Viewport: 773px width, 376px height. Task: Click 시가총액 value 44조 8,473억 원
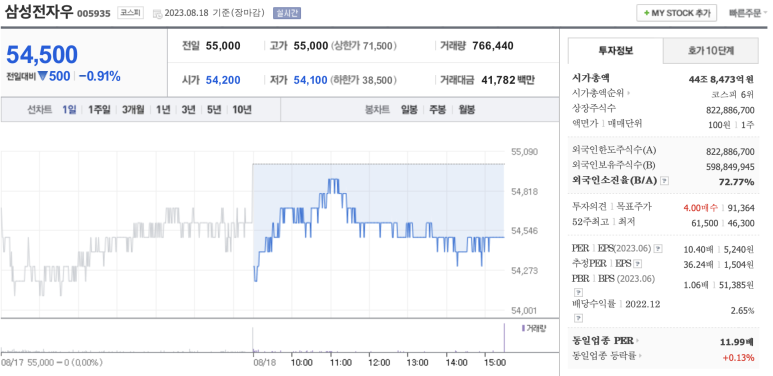click(x=721, y=78)
